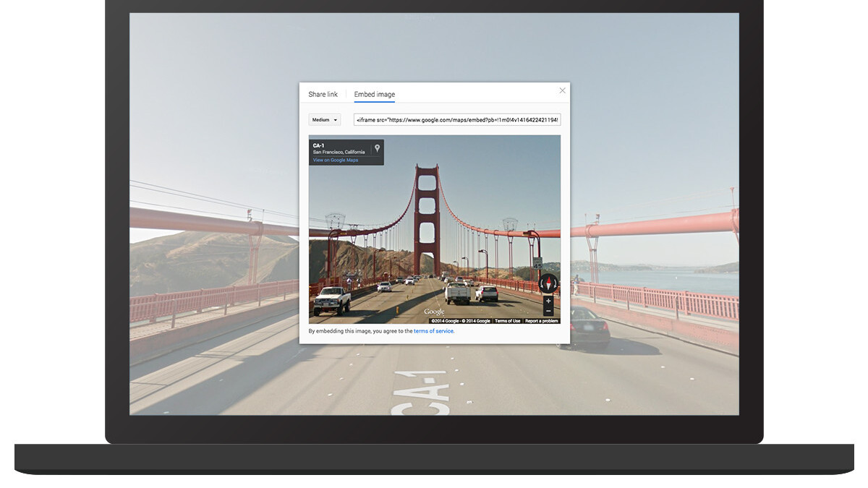Open the View on Google Maps link
The width and height of the screenshot is (868, 488).
(335, 160)
